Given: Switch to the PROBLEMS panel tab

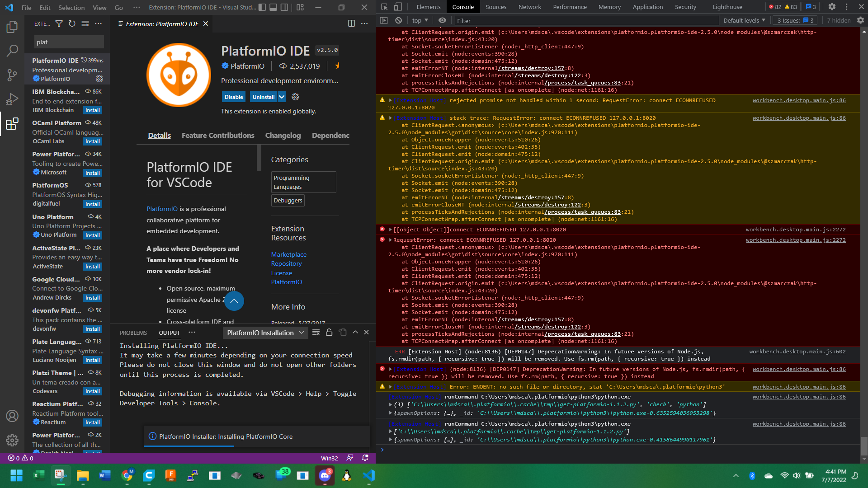Looking at the screenshot, I should click(x=133, y=333).
